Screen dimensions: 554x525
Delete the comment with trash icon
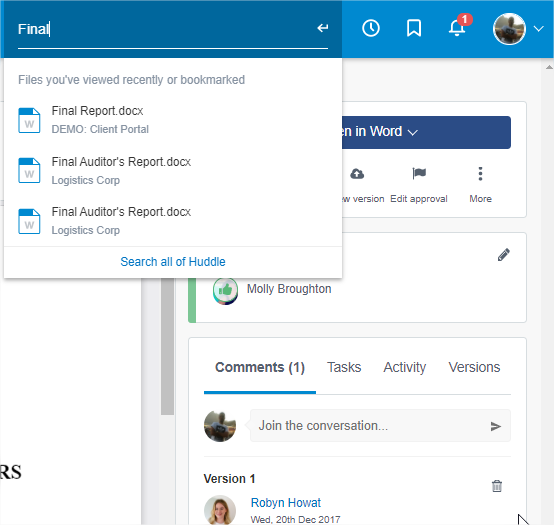click(497, 486)
